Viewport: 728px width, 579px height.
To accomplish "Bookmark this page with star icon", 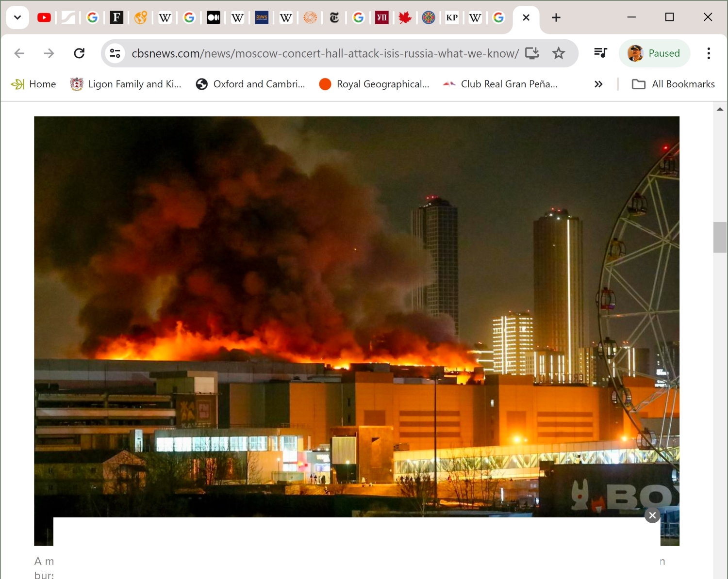I will (559, 53).
